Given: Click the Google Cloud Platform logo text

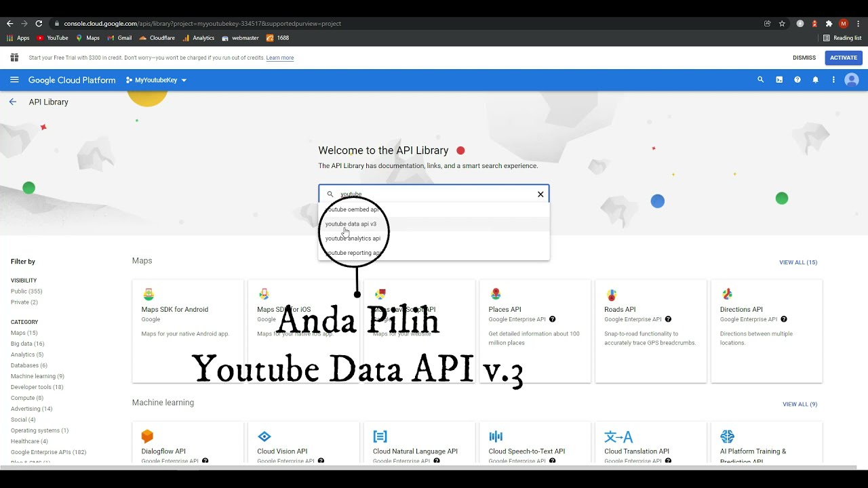Looking at the screenshot, I should click(72, 80).
